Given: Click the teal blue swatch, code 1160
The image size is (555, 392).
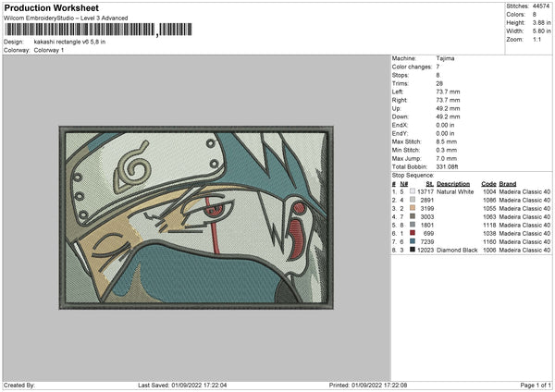Looking at the screenshot, I should pyautogui.click(x=413, y=241).
